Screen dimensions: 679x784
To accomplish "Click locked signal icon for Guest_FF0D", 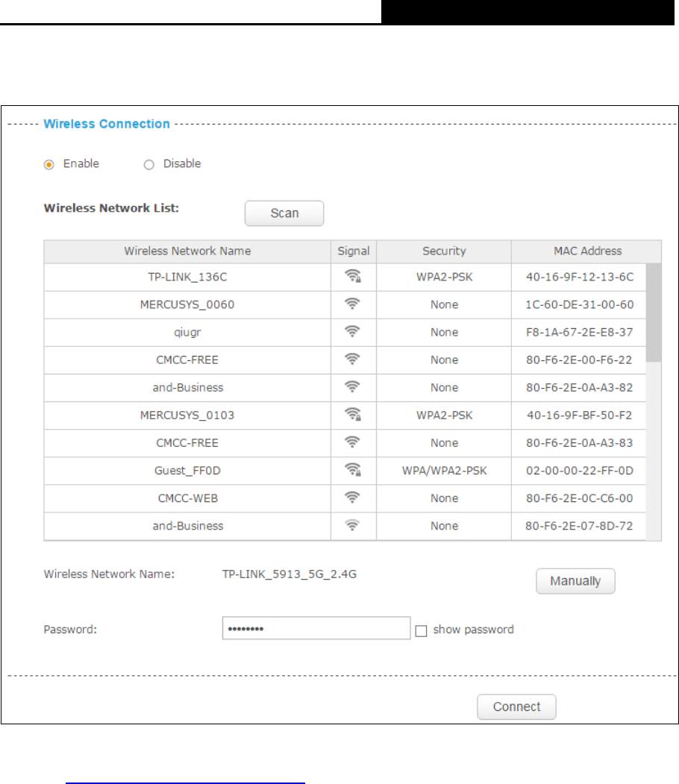I will click(x=353, y=470).
